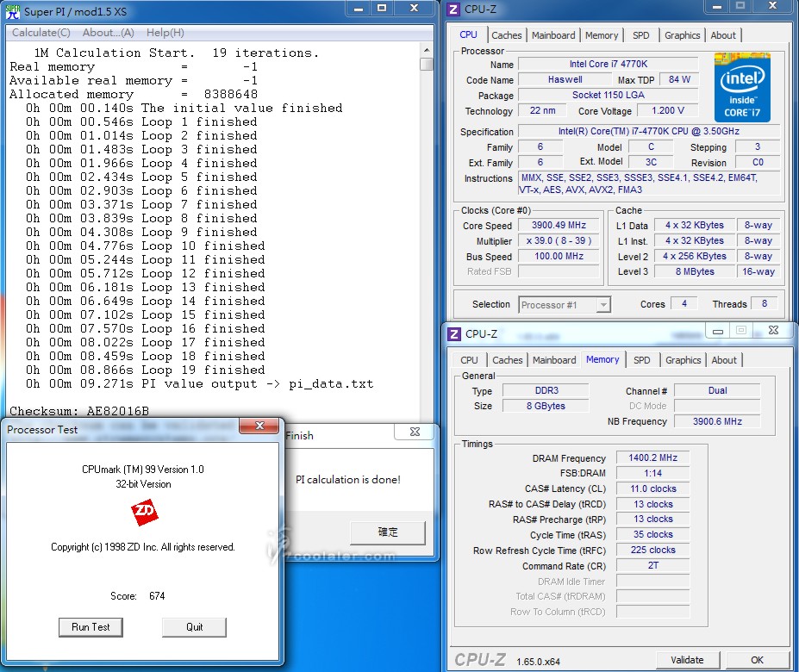Open Caches tab in lower CPU-Z window
This screenshot has height=672, width=799.
point(508,360)
